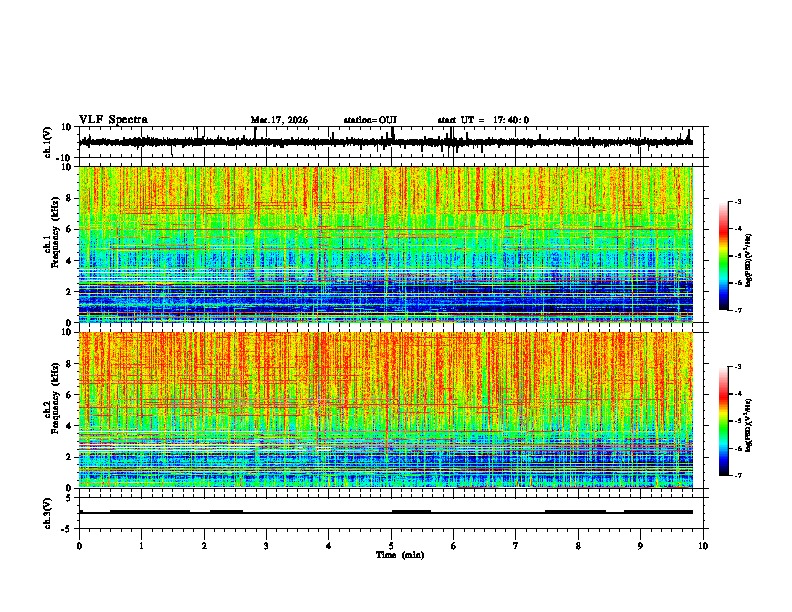This screenshot has height=612, width=792.
Task: Click the "Time (min)" axis label
Action: pos(400,555)
